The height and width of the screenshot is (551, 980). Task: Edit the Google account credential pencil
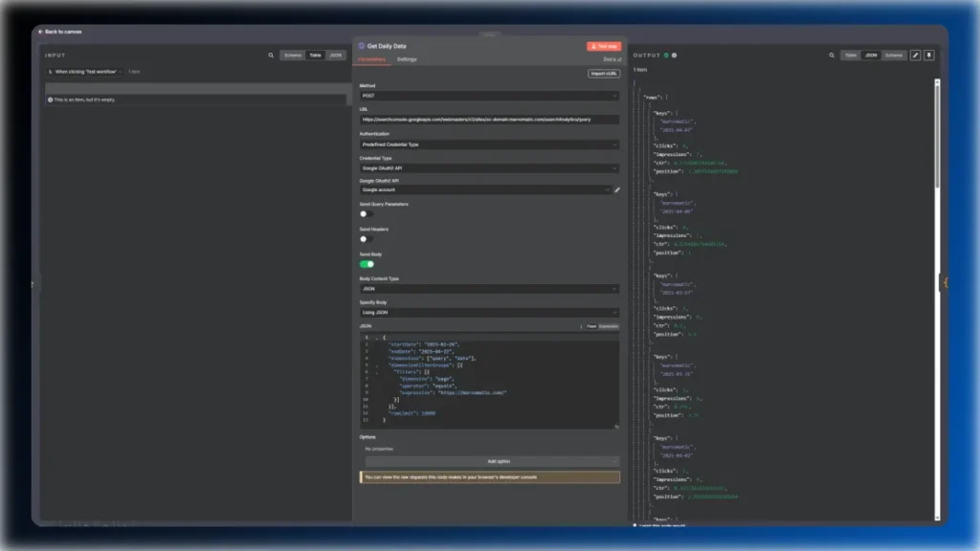tap(617, 190)
